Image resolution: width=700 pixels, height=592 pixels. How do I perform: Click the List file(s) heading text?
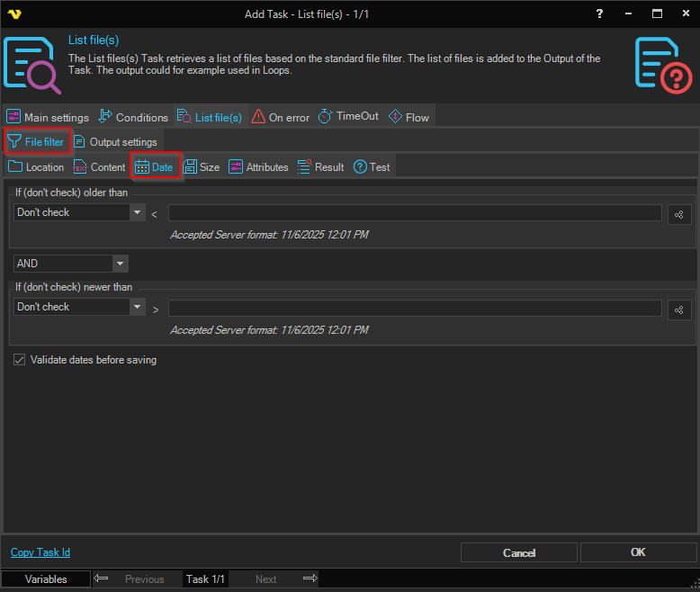coord(94,40)
